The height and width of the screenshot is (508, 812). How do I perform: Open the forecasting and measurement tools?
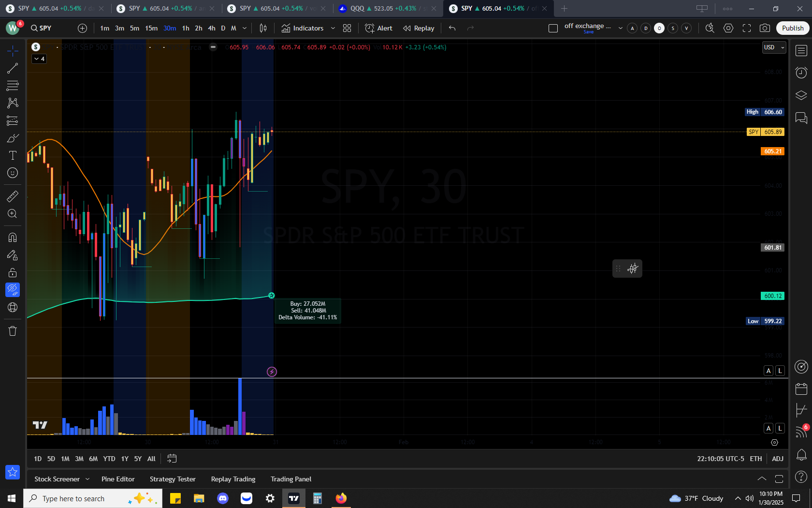click(13, 120)
